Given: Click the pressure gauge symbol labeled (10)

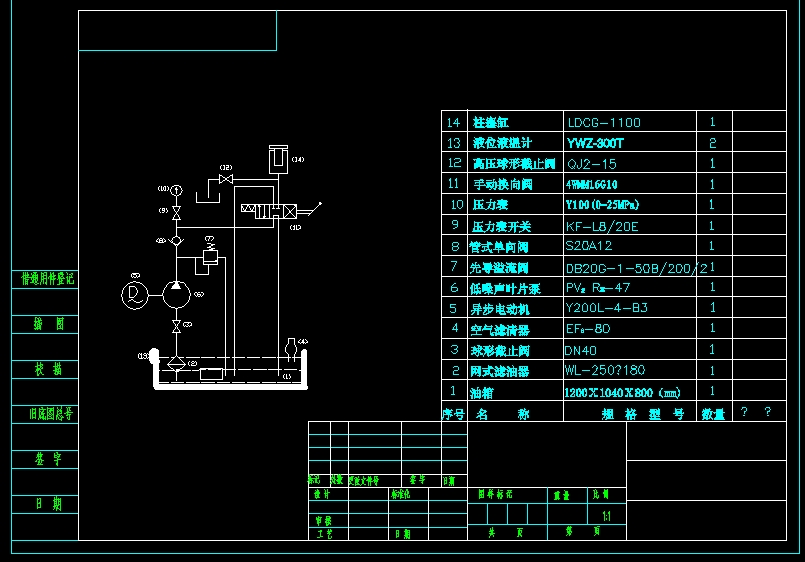Looking at the screenshot, I should (176, 190).
